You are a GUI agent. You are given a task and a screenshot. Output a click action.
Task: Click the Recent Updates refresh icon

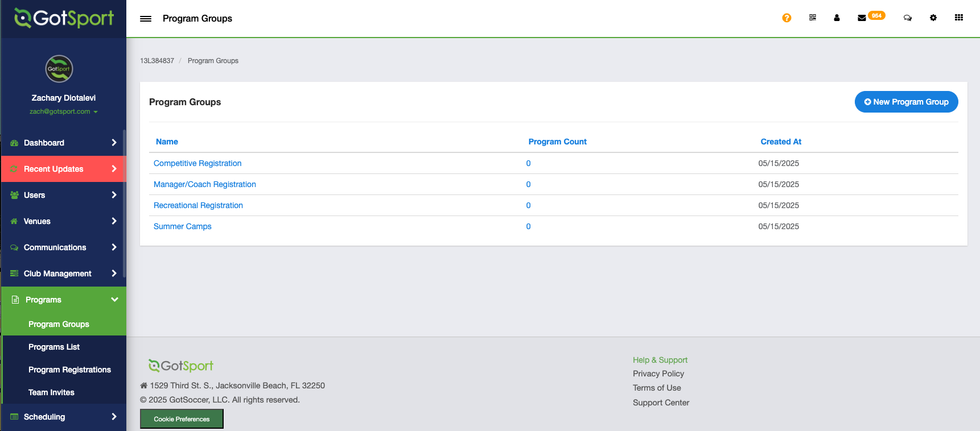pos(14,169)
